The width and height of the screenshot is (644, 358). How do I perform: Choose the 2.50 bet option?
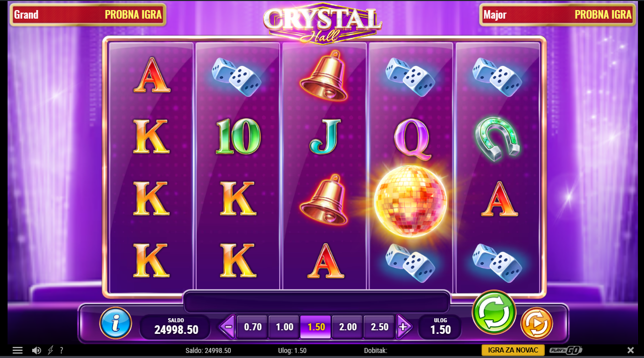pos(379,327)
